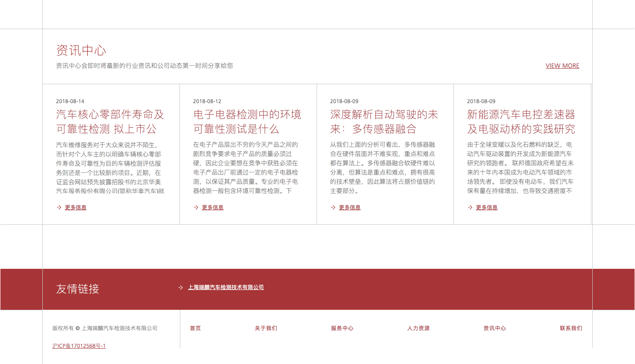
Task: Open article 深度解析自动驾驶的未来
Action: (384, 122)
